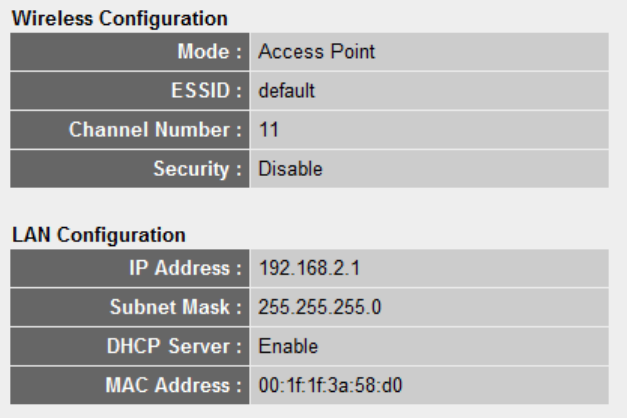Click the LAN Configuration heading
Image resolution: width=627 pixels, height=418 pixels.
coord(99,235)
